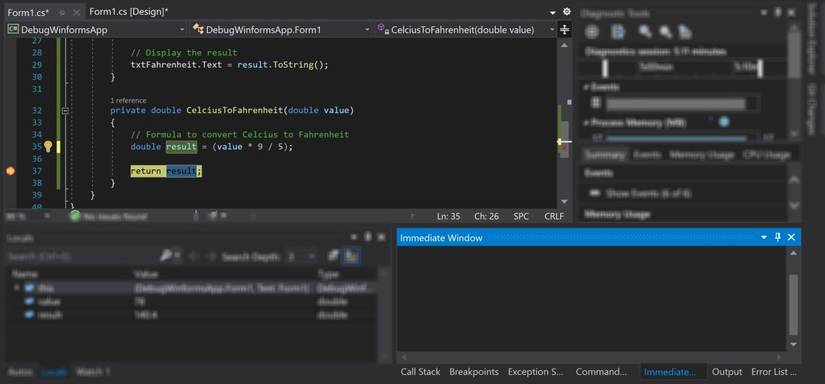Viewport: 825px width, 384px height.
Task: Click the code cleanup icon in editor status bar
Action: (213, 216)
